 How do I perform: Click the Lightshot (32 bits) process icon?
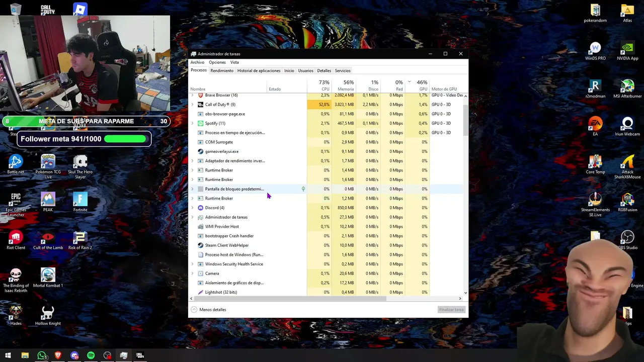200,292
